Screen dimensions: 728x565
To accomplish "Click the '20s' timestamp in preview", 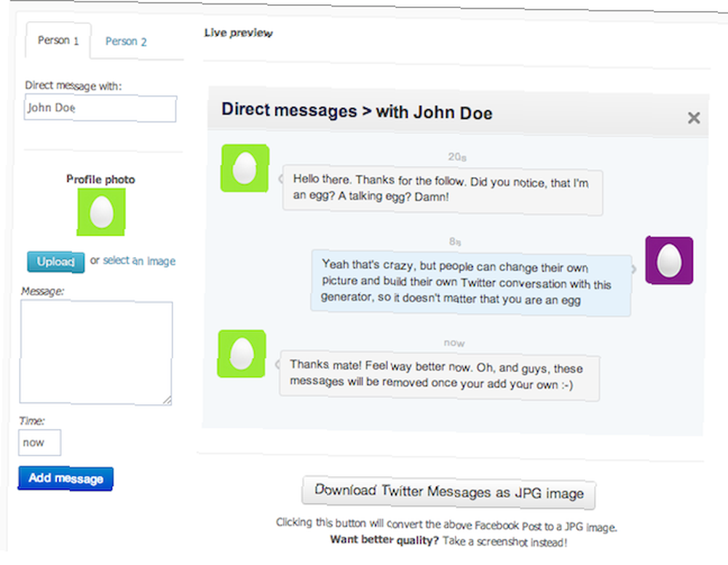I will tap(457, 157).
